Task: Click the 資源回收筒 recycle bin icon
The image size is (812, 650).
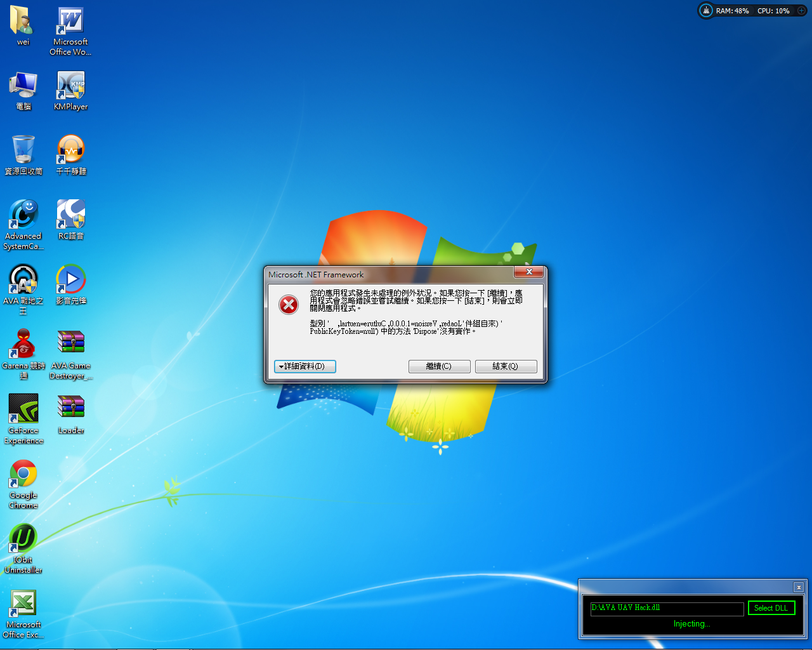Action: (23, 156)
